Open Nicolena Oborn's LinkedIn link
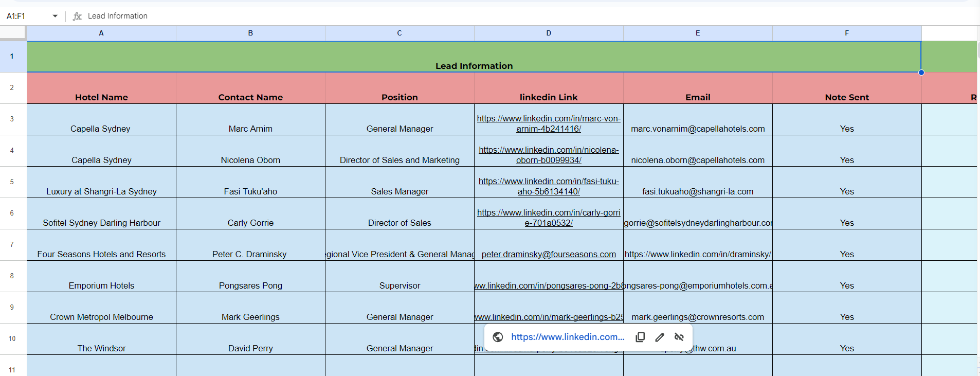 (x=549, y=155)
